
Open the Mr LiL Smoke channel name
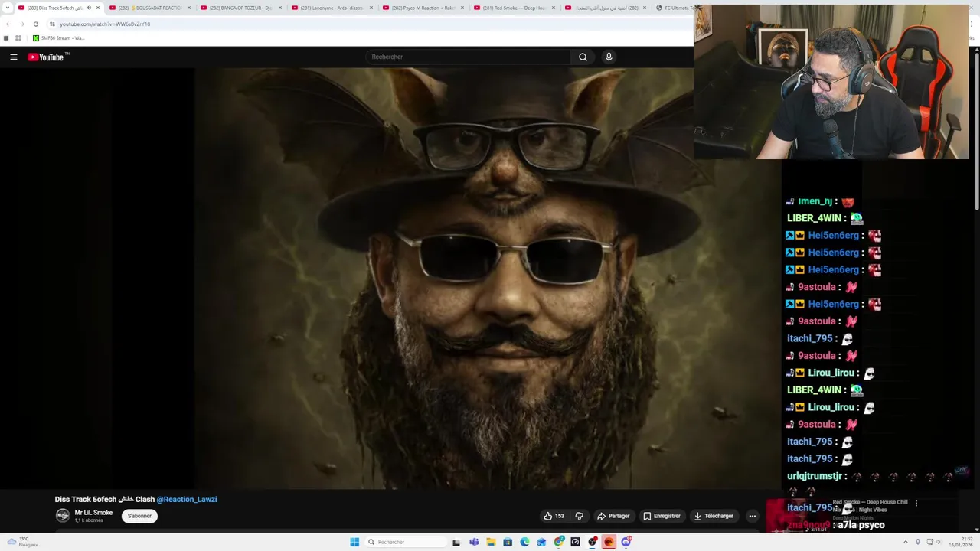[x=93, y=513]
